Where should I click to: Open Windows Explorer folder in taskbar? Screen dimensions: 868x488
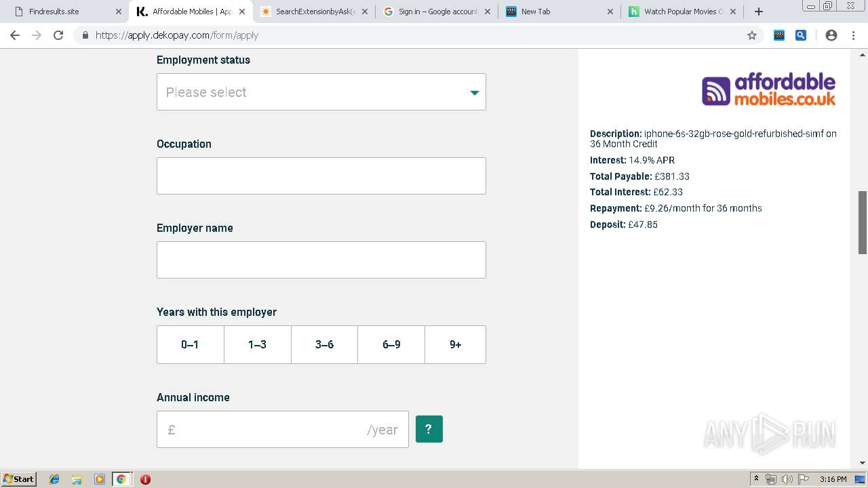click(77, 479)
